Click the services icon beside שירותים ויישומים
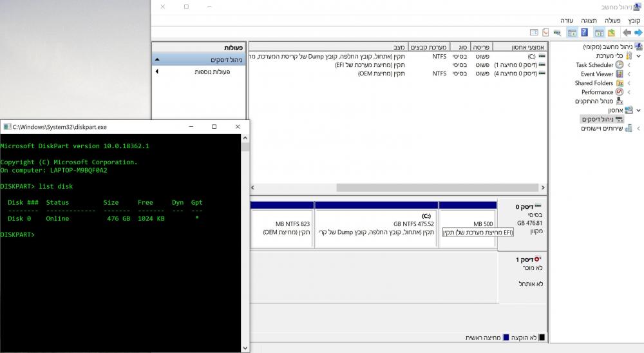644x353 pixels. [x=629, y=128]
